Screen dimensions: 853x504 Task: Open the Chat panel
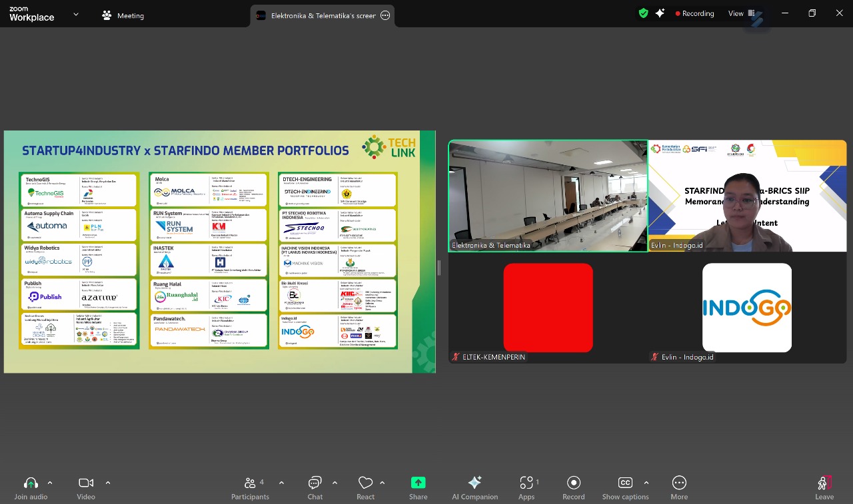(x=315, y=488)
